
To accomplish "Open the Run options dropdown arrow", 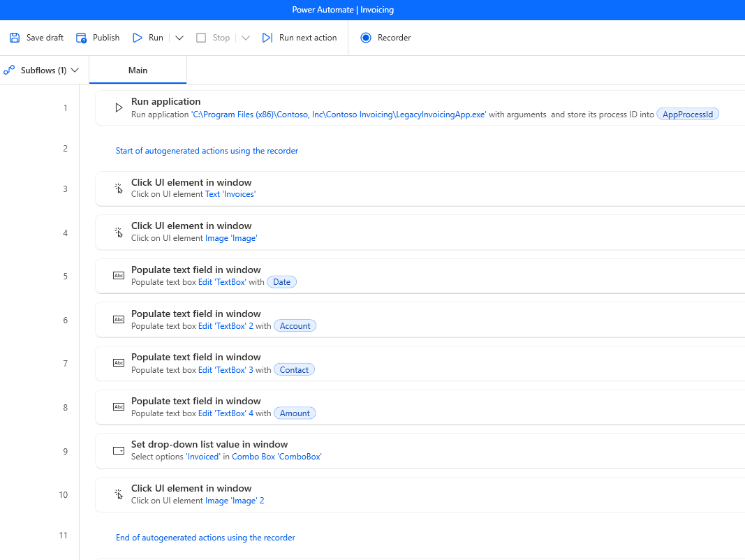I will coord(179,38).
